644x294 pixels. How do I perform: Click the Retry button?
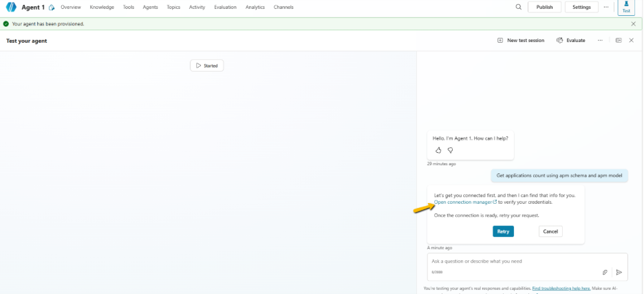coord(503,231)
